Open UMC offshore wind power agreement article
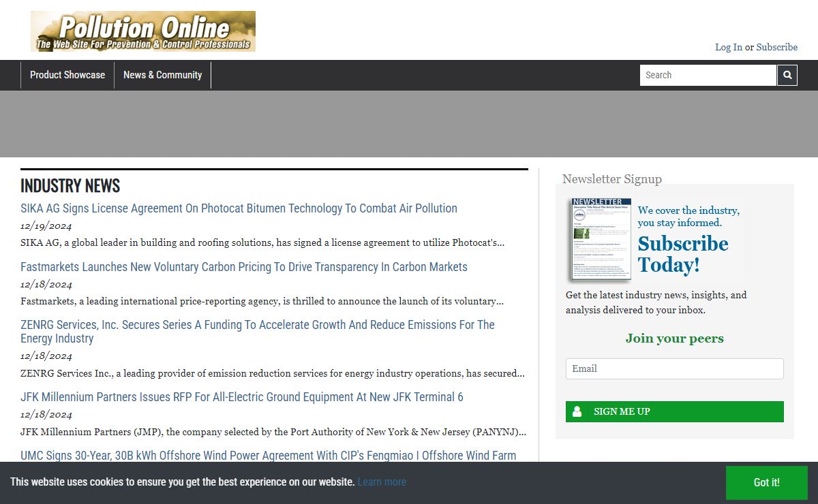 [x=269, y=456]
